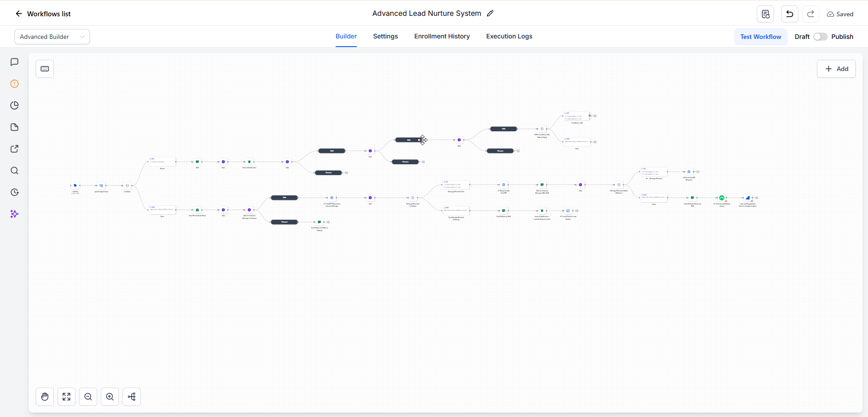868x417 pixels.
Task: Go back to the Workflows list
Action: coord(43,14)
